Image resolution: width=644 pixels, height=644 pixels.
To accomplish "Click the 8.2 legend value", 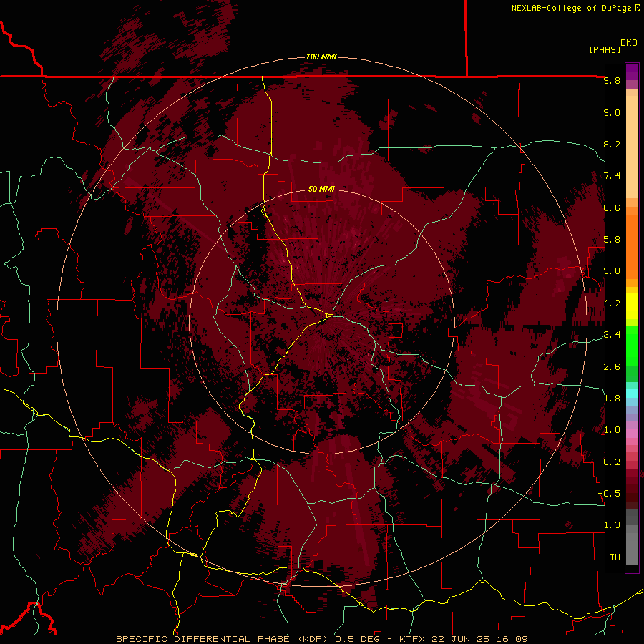I will [612, 144].
